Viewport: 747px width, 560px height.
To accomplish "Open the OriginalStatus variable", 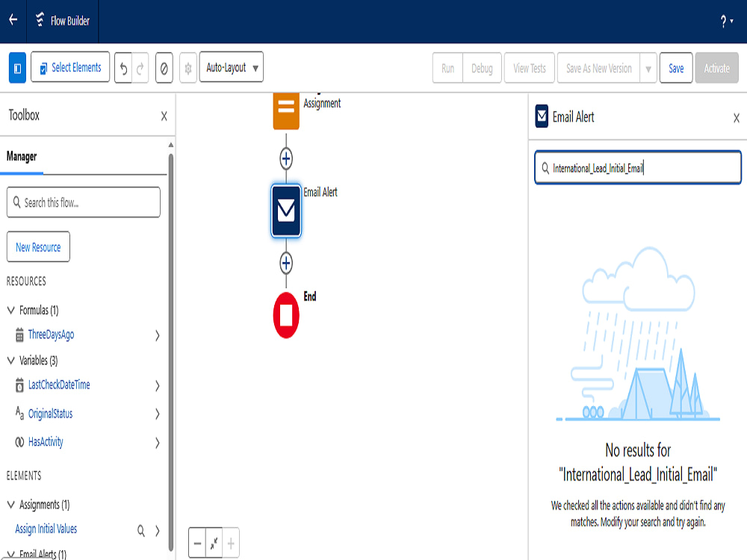I will point(51,414).
